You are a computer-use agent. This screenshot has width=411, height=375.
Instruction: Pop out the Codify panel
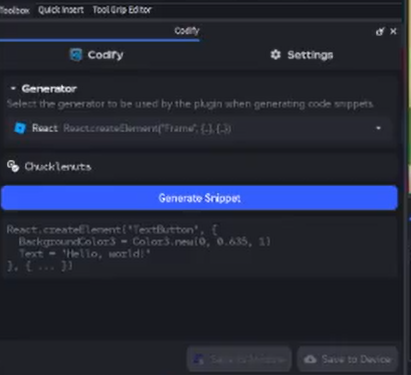380,31
